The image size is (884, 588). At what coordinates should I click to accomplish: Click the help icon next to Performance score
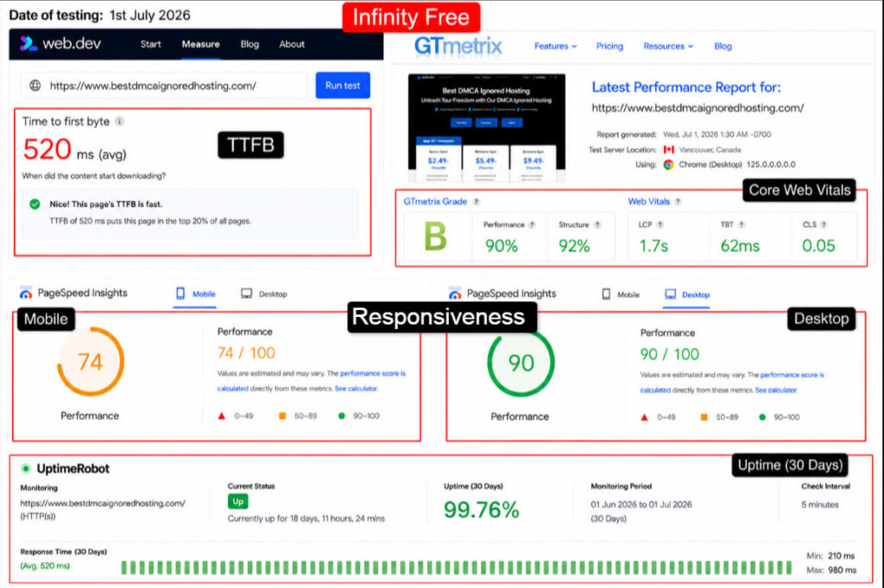click(x=532, y=225)
